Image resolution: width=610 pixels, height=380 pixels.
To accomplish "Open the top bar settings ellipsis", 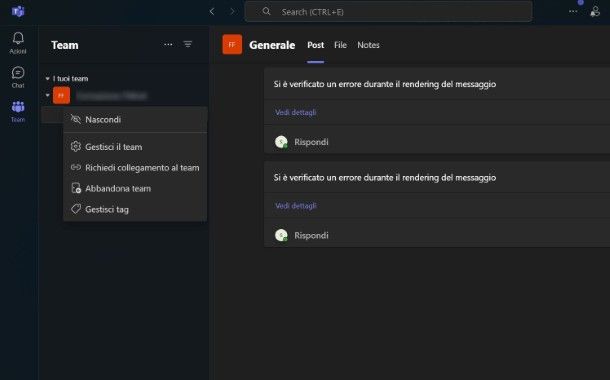I will pos(573,11).
